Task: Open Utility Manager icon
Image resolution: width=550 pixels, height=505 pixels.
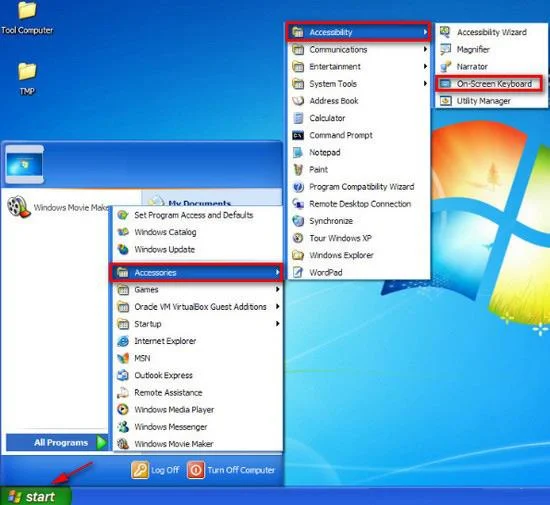Action: click(x=445, y=101)
